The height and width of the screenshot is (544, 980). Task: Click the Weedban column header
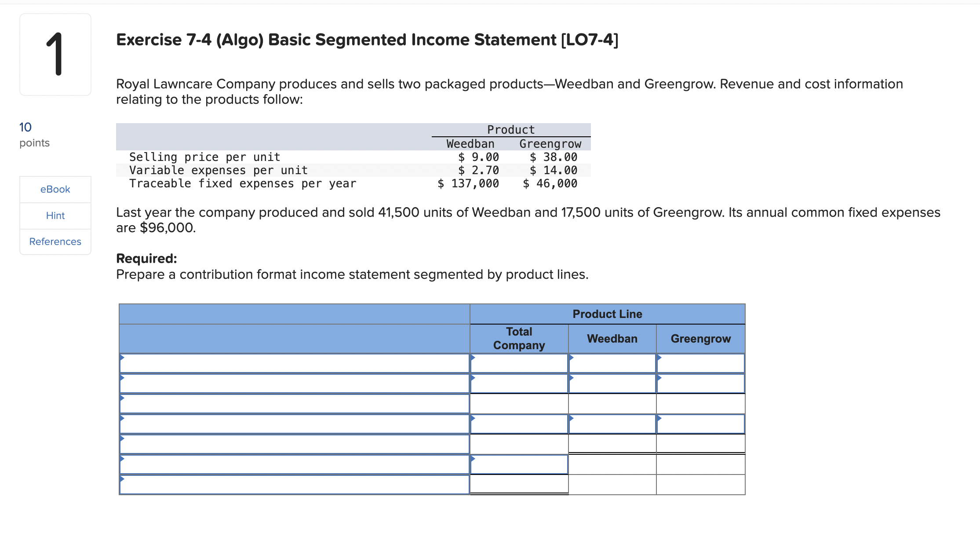pos(612,338)
